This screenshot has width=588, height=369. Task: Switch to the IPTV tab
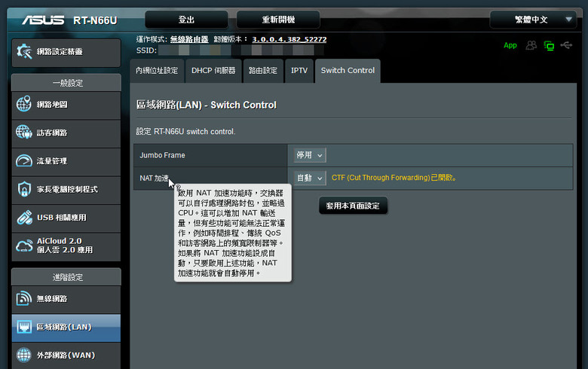[299, 71]
